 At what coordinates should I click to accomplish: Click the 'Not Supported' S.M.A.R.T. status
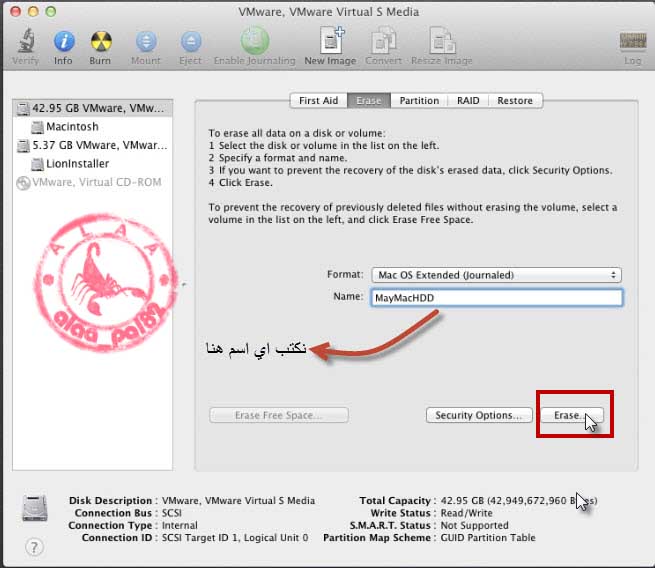[x=475, y=525]
